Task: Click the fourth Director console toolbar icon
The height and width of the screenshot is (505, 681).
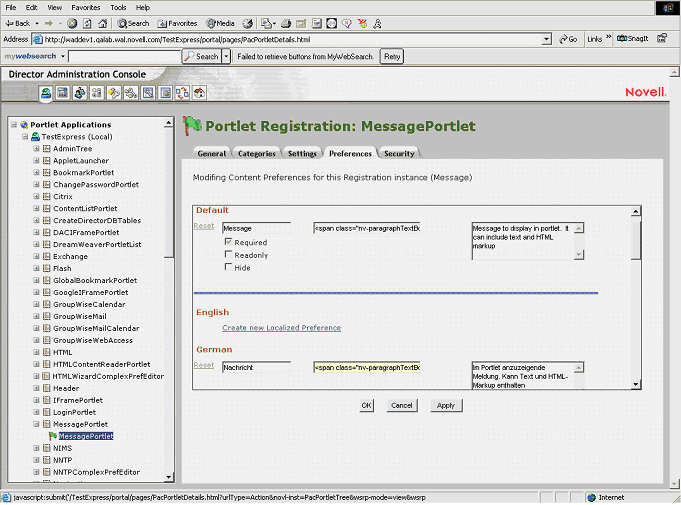Action: 97,92
